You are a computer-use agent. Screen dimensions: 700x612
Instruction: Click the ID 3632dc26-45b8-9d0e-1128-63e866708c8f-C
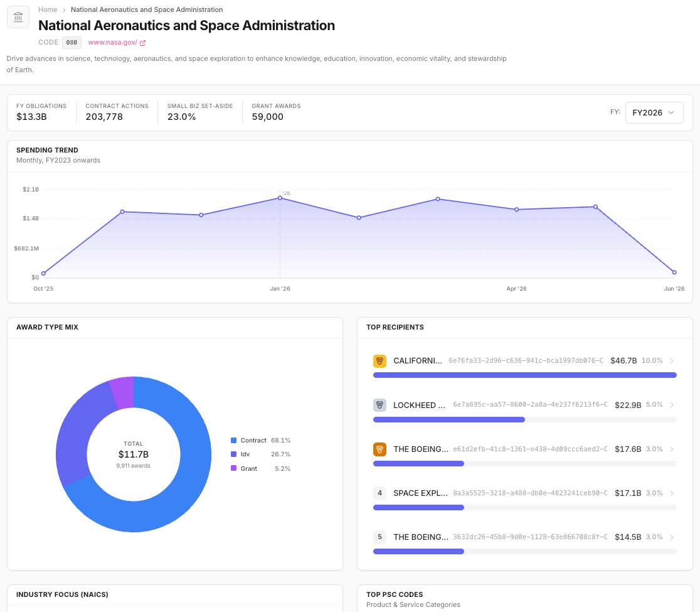(x=531, y=537)
